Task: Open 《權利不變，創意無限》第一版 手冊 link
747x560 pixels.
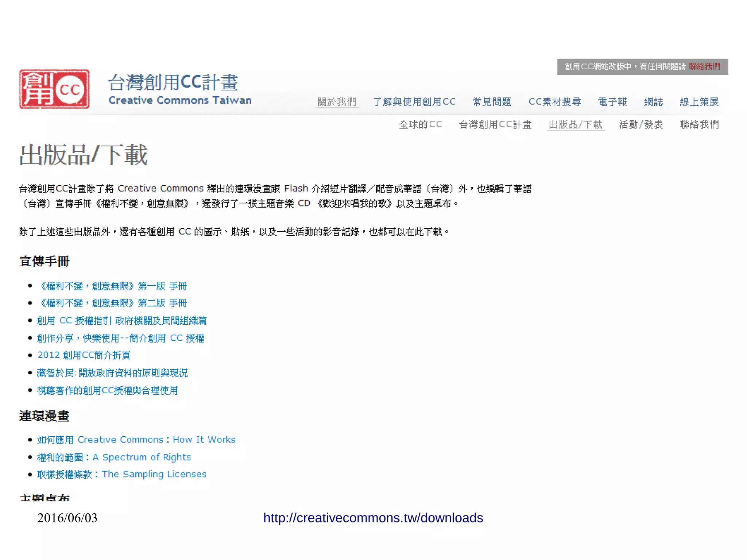Action: 112,286
